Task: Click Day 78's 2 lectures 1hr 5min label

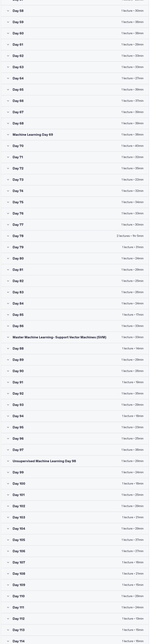Action: 130,236
